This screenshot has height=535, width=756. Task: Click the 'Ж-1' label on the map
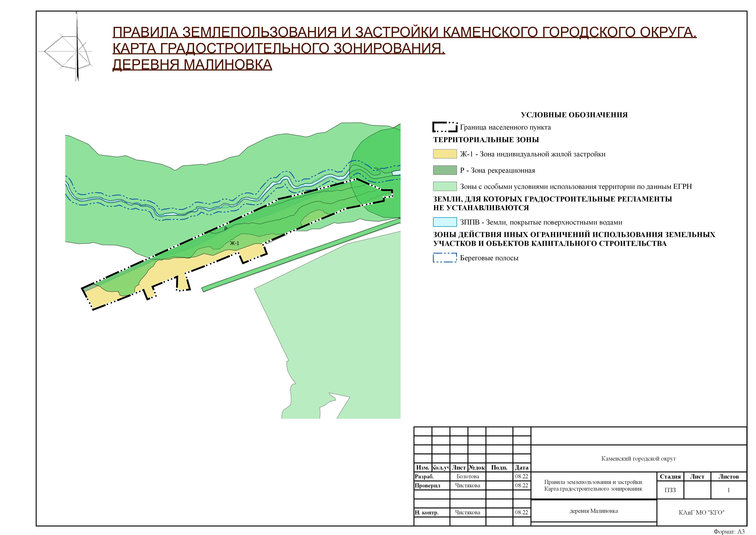[x=234, y=243]
